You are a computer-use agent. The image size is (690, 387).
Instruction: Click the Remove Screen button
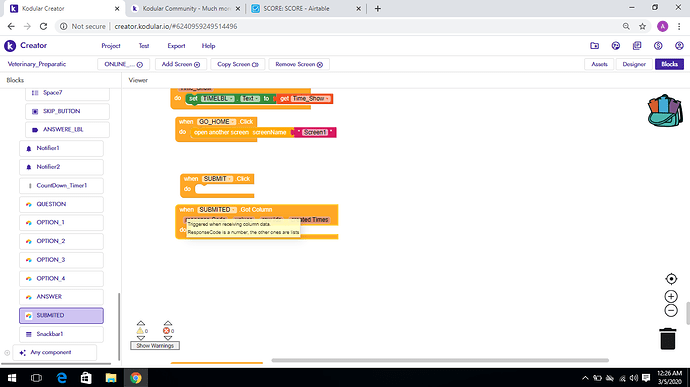tap(299, 64)
